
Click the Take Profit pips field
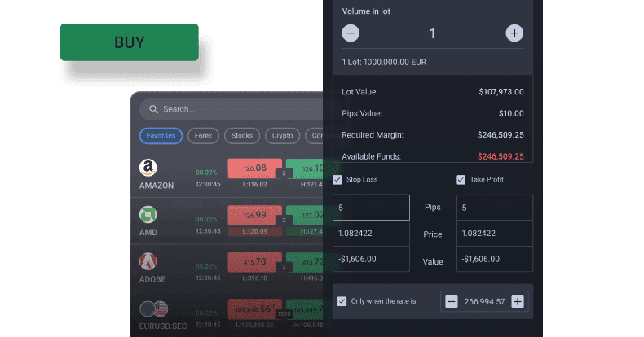click(x=495, y=208)
